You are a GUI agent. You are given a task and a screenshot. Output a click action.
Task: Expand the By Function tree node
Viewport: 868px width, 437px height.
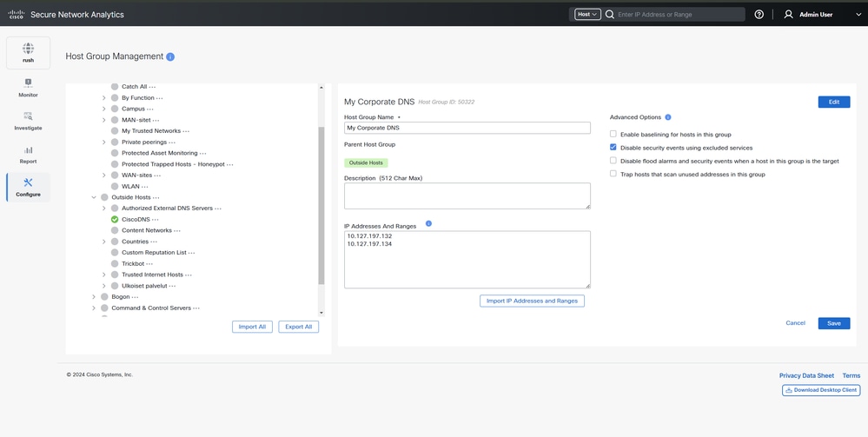pyautogui.click(x=103, y=97)
